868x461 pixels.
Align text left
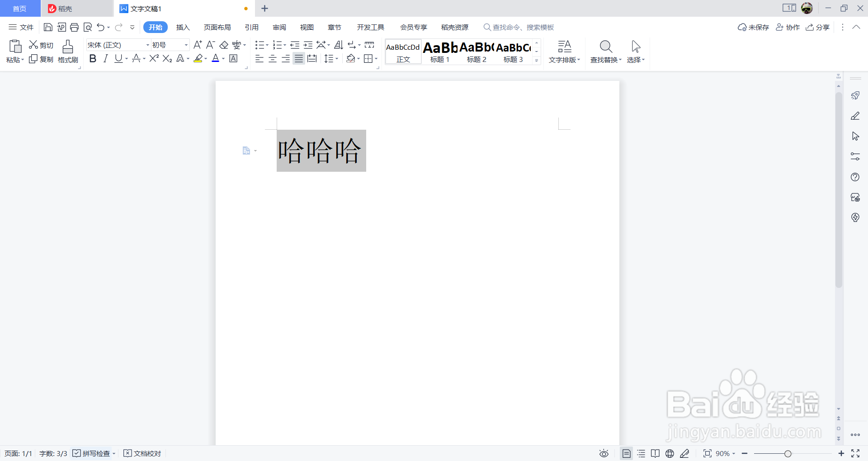[x=259, y=58]
